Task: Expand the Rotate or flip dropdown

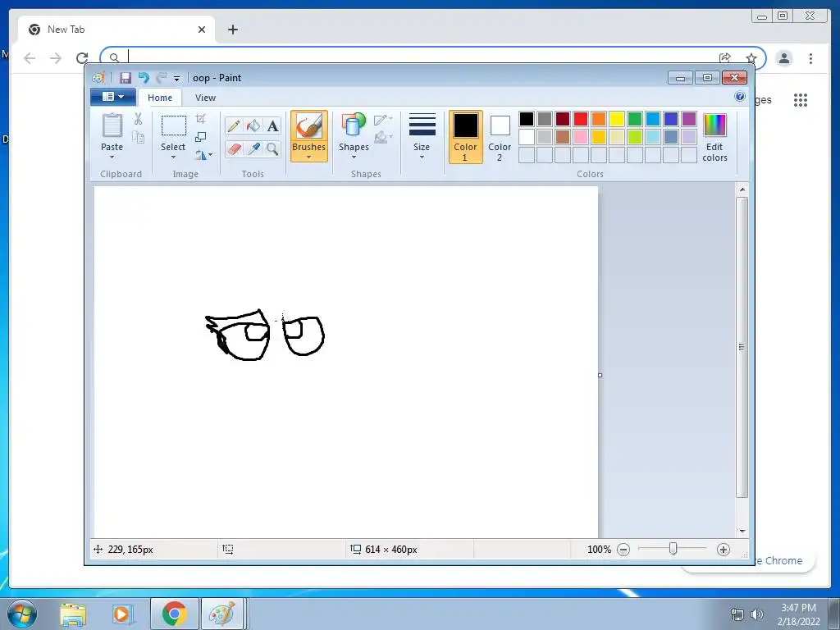Action: (x=203, y=155)
